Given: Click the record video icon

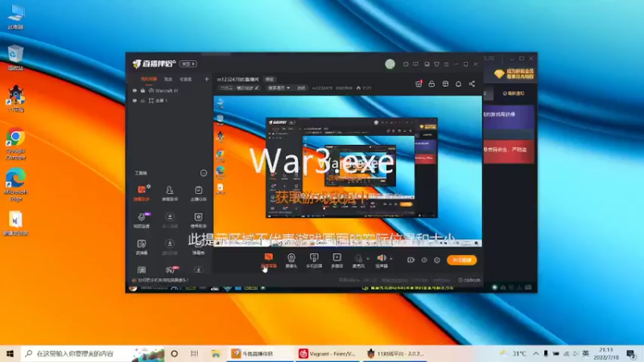Looking at the screenshot, I should click(x=411, y=260).
